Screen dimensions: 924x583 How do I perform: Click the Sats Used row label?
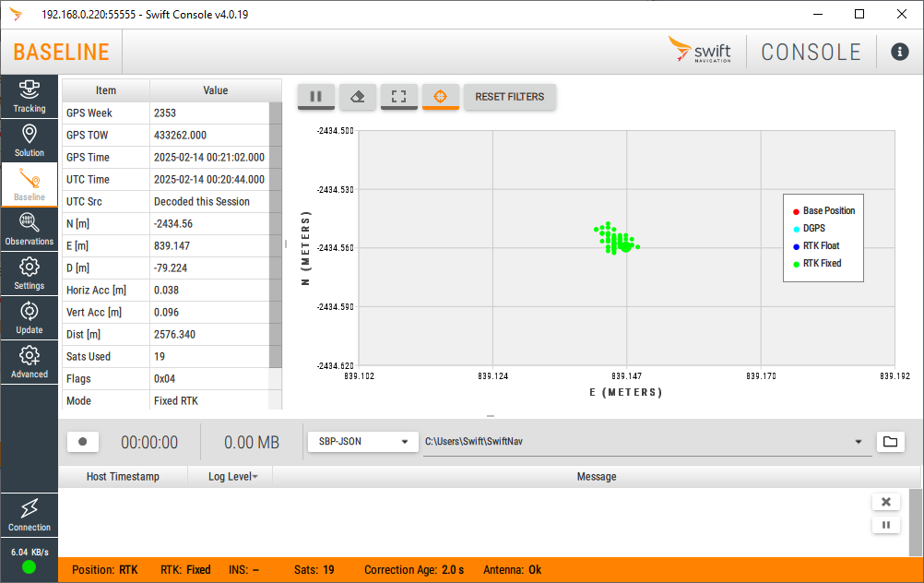pyautogui.click(x=89, y=357)
